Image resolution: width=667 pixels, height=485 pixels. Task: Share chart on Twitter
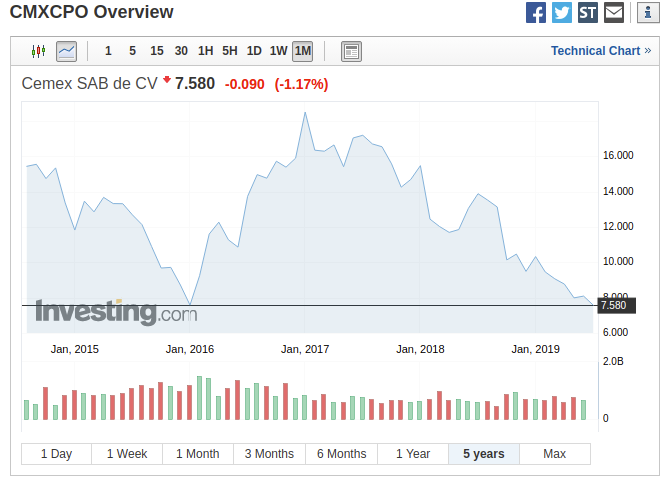tap(562, 12)
